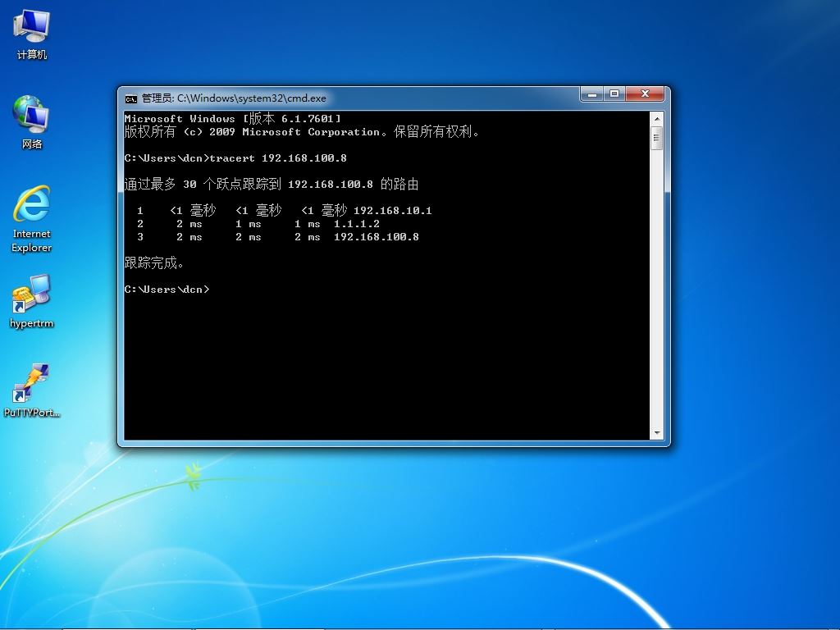
Task: Click the hop 2 address 1.1.1.2
Action: [x=357, y=224]
